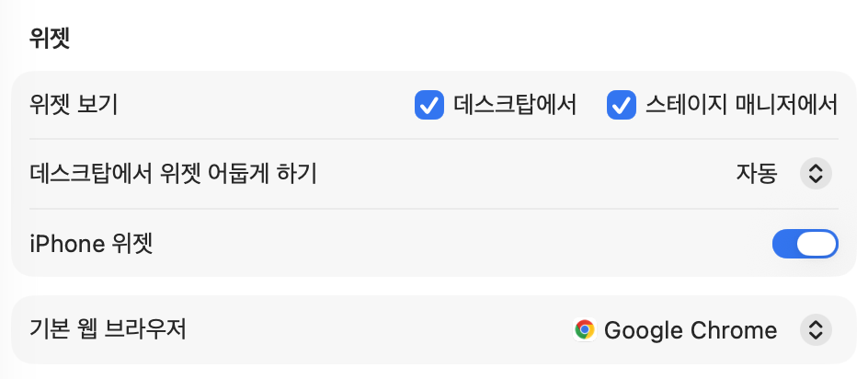Click the 데스크탑에서 위젯 어둡게 하기 label
The image size is (868, 379).
tap(173, 173)
